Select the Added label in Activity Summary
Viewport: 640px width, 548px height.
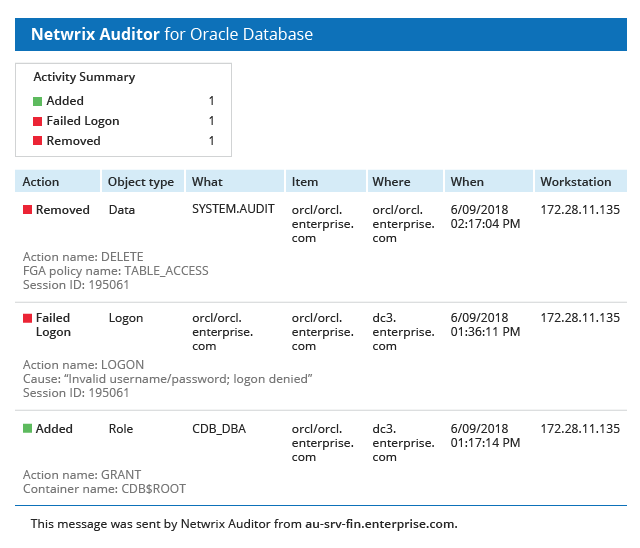(x=65, y=101)
